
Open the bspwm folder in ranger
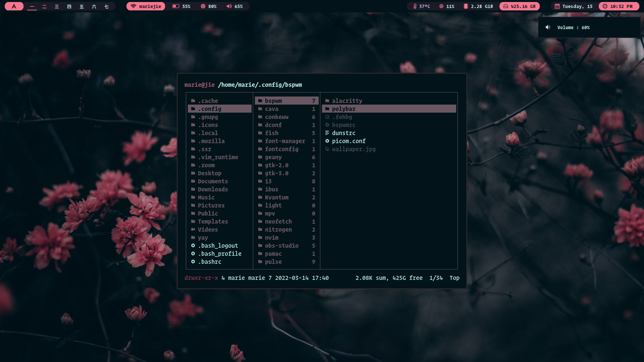[x=274, y=101]
